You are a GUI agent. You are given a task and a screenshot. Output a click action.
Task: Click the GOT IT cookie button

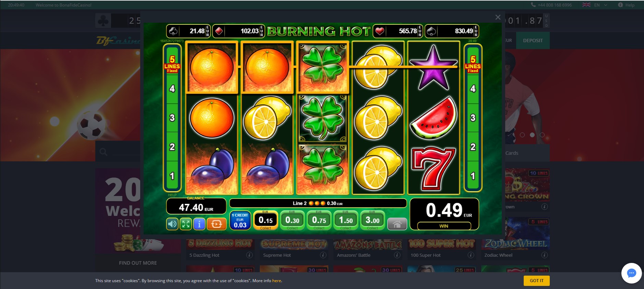536,280
